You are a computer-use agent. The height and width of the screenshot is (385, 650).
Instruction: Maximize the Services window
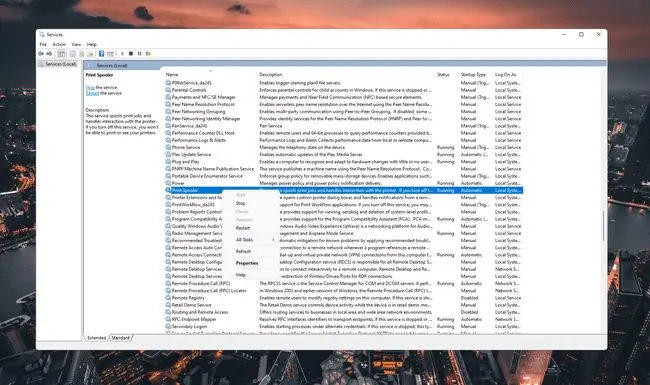point(581,34)
